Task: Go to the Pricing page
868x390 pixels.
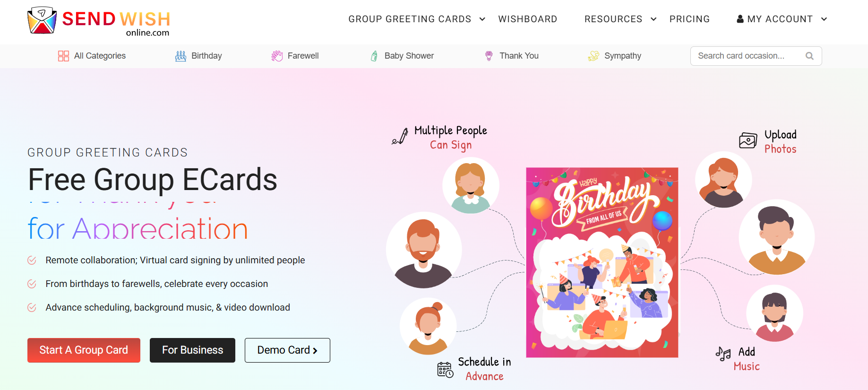Action: [689, 19]
